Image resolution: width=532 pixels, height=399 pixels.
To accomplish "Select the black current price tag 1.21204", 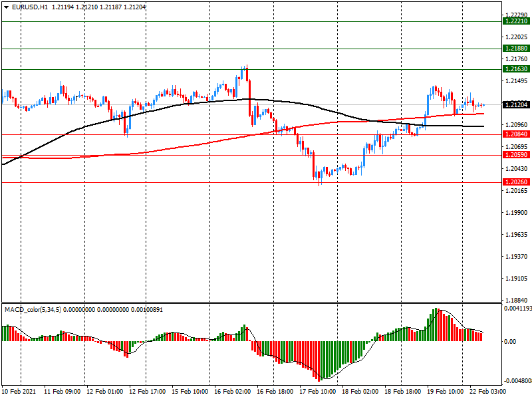I will [x=516, y=105].
